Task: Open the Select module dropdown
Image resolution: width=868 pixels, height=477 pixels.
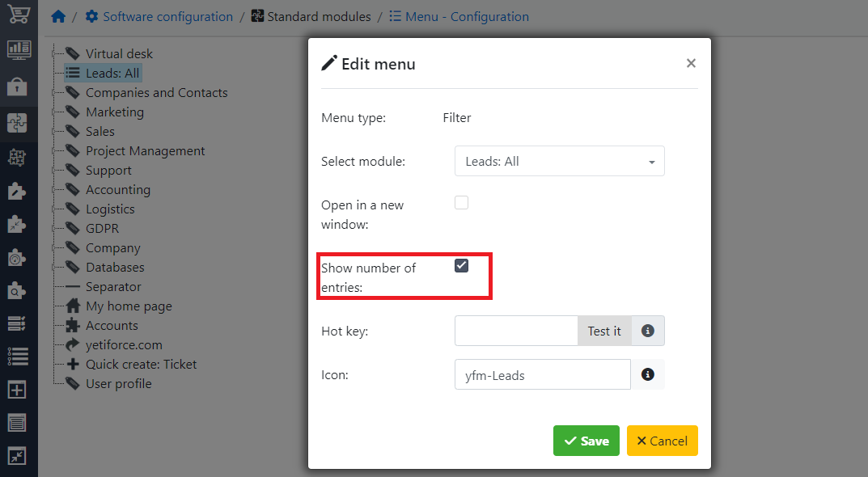Action: (559, 161)
